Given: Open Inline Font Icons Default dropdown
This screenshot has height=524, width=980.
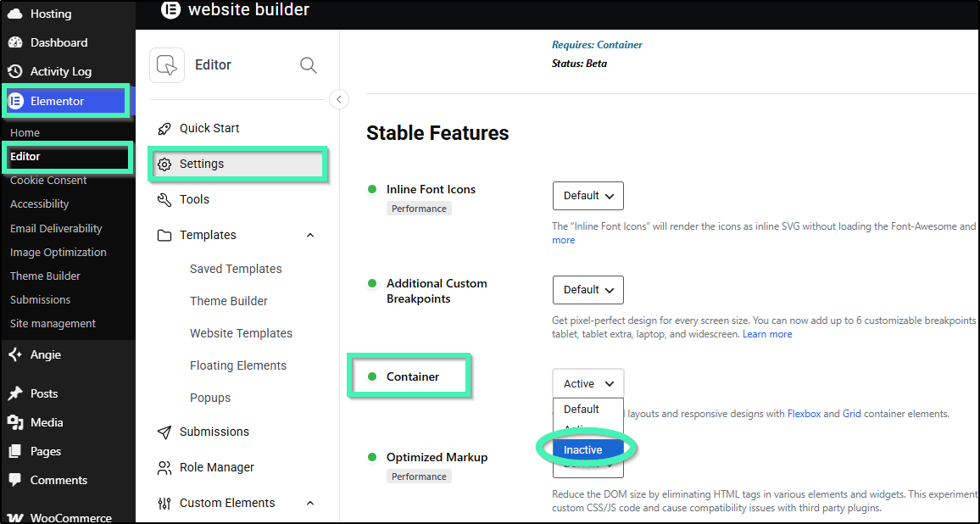Looking at the screenshot, I should (x=588, y=196).
